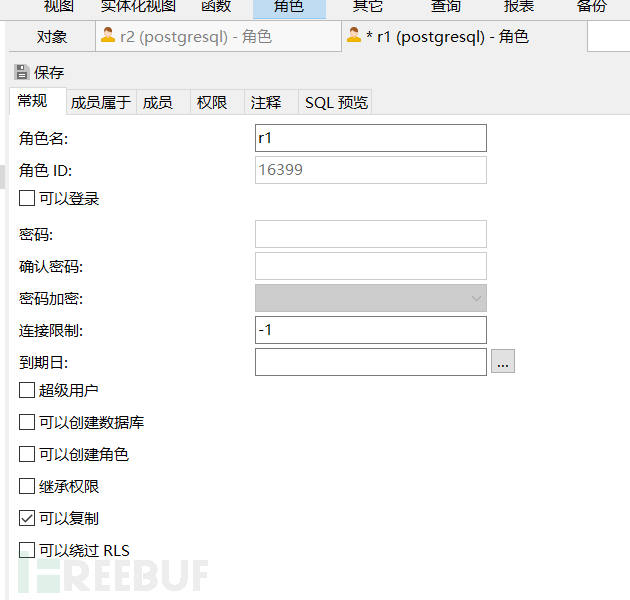Open 报表 in the top toolbar

pos(519,6)
